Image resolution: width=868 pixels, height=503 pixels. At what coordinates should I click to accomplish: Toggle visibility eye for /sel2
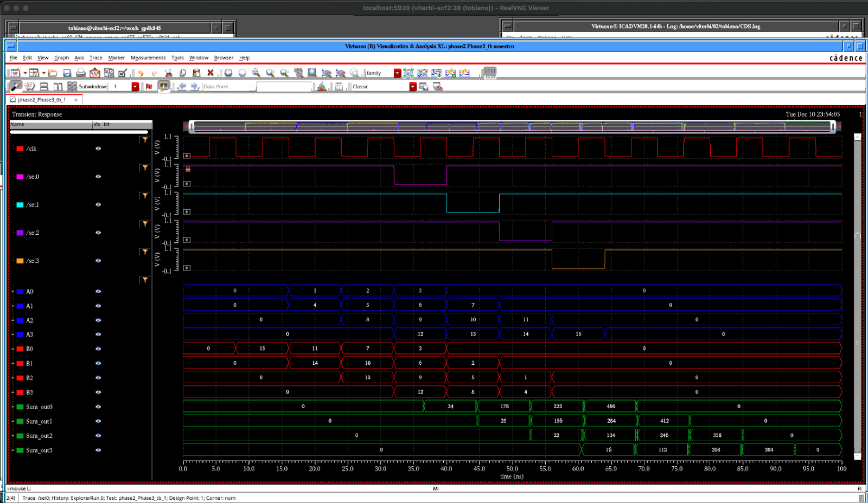(98, 233)
